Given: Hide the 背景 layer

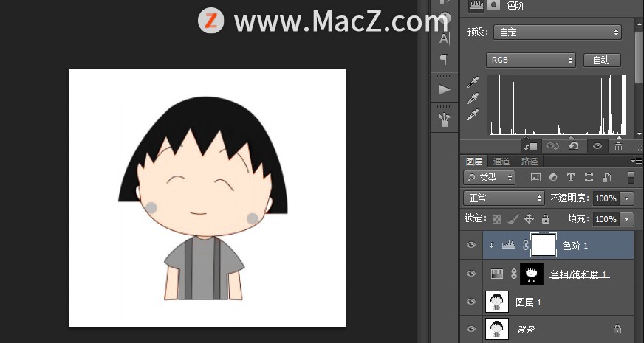Looking at the screenshot, I should pos(471,329).
